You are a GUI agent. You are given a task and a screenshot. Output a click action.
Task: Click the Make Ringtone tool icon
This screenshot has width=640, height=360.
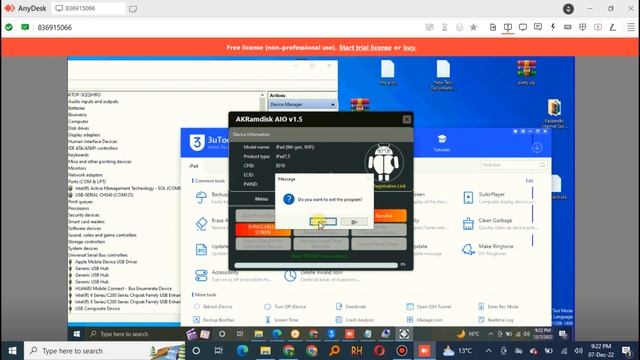[468, 249]
